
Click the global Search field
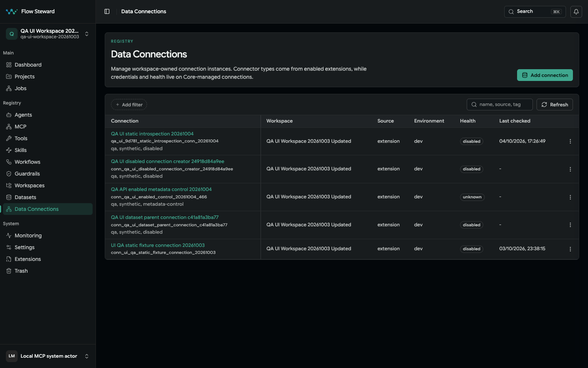click(x=535, y=11)
